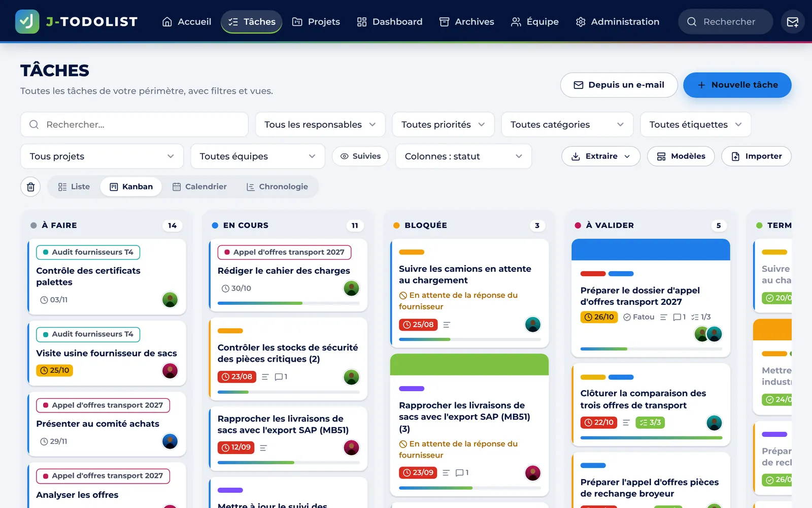
Task: Click the 'Importer' button
Action: [756, 156]
